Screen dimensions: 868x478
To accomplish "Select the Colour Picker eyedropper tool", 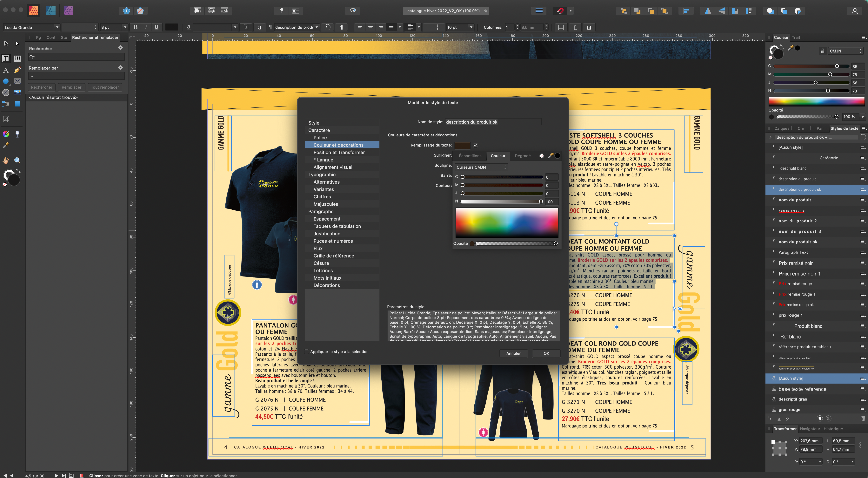I will click(6, 145).
